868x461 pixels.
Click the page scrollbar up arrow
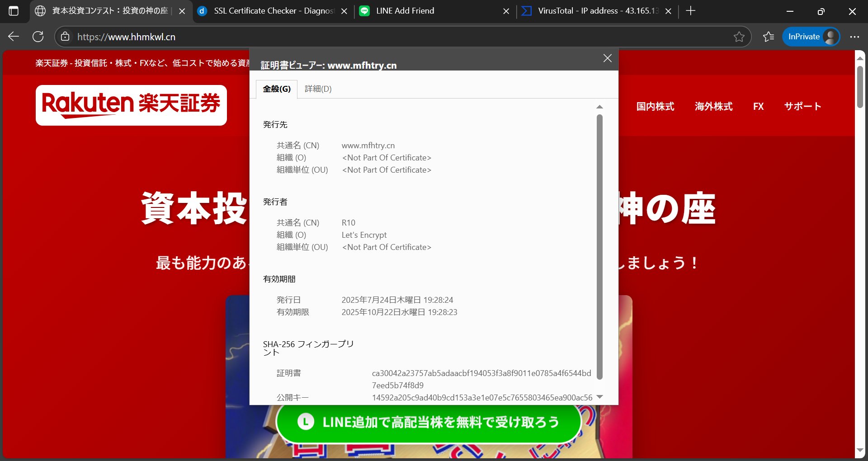860,58
